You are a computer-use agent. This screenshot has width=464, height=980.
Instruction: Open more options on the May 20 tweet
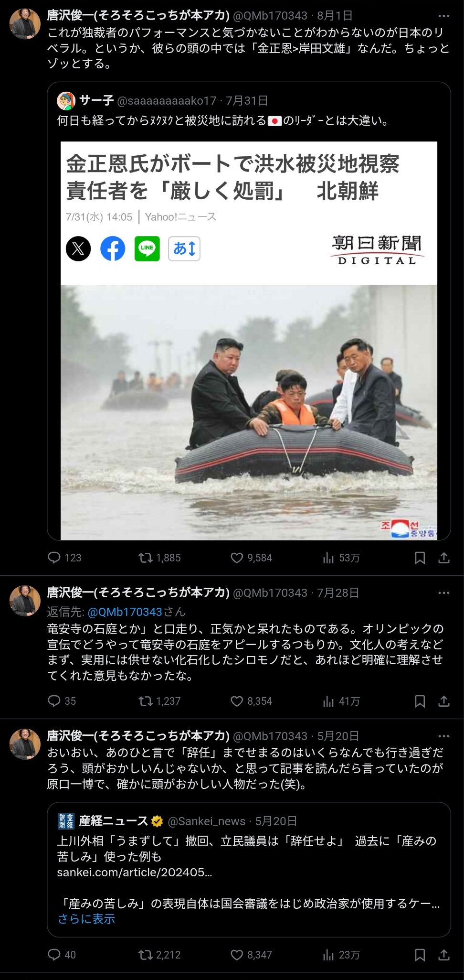[444, 736]
